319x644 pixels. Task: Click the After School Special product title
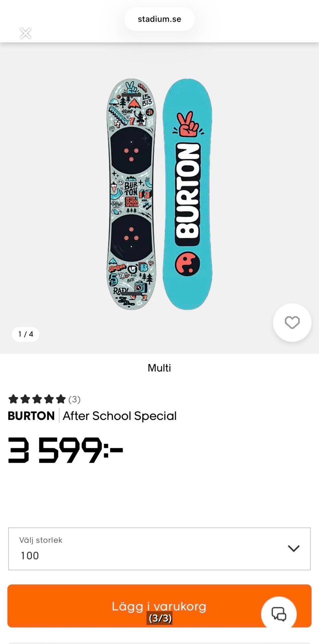(120, 416)
